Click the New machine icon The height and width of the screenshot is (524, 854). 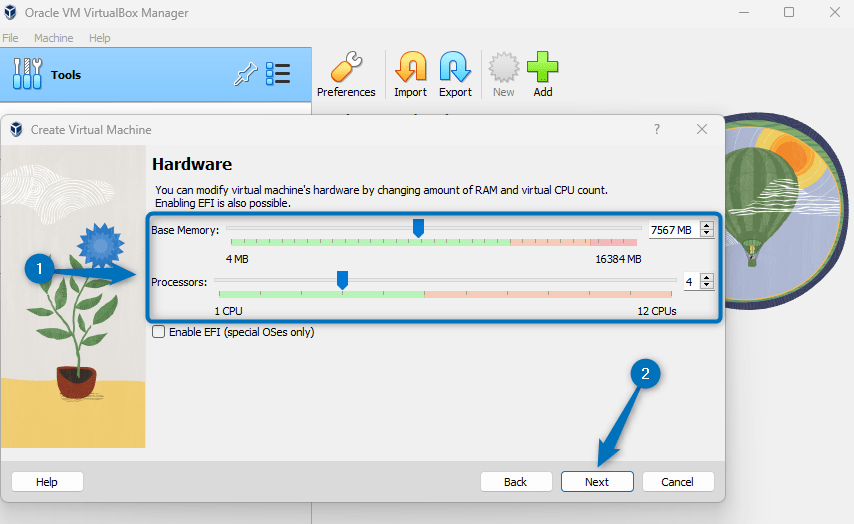coord(504,75)
